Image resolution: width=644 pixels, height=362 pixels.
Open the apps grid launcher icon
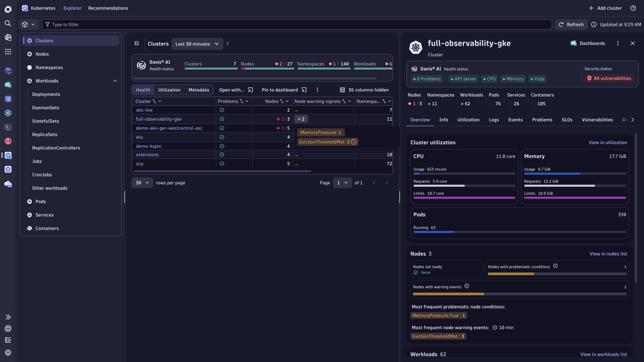[8, 51]
